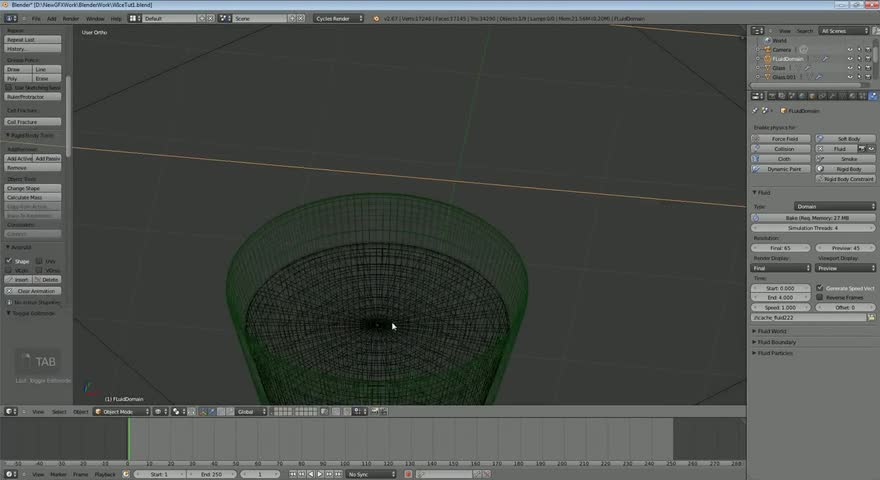This screenshot has height=480, width=880.
Task: Open the Viewport Display Preview dropdown
Action: tap(845, 268)
